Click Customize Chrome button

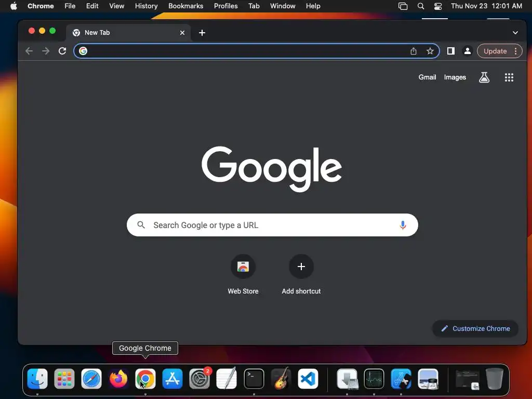pos(475,328)
